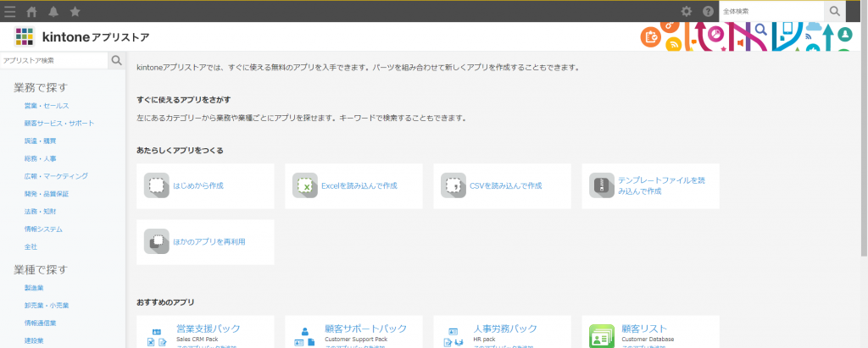Click the kintone logo icon
Viewport: 868px width, 348px height.
pyautogui.click(x=25, y=37)
